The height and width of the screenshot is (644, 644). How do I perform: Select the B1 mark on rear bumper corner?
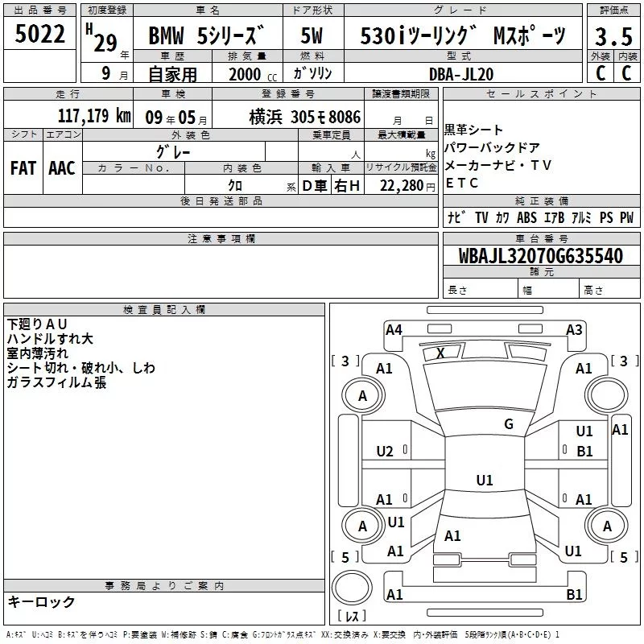574,595
